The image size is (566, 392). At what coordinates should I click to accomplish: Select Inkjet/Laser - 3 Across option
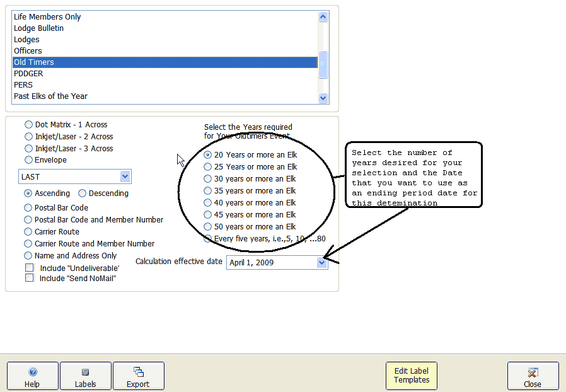28,149
